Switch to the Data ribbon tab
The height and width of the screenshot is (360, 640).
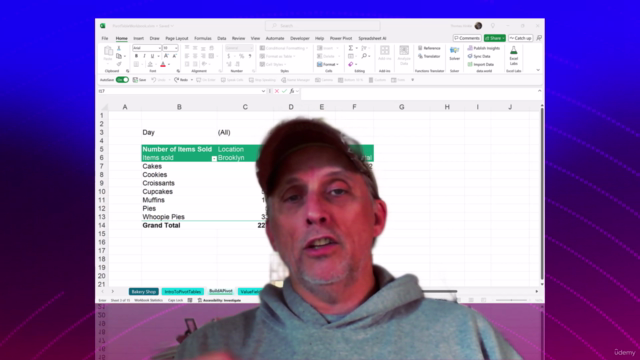click(222, 38)
